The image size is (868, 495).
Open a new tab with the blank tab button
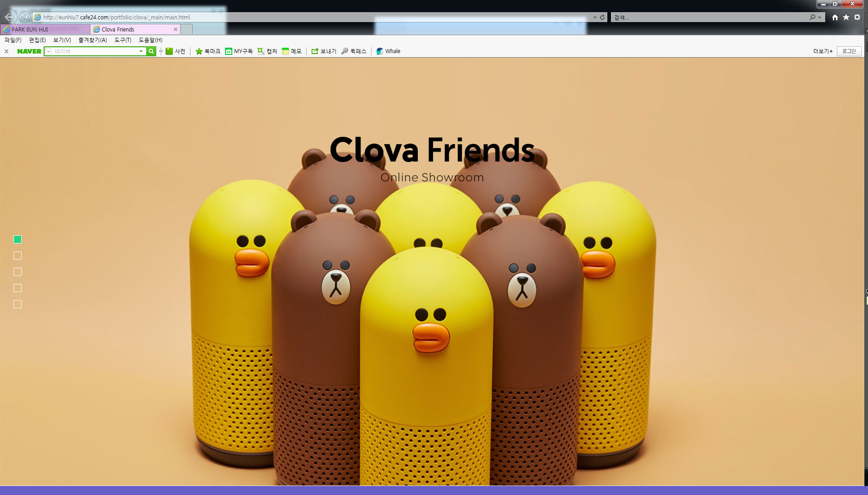[x=186, y=29]
